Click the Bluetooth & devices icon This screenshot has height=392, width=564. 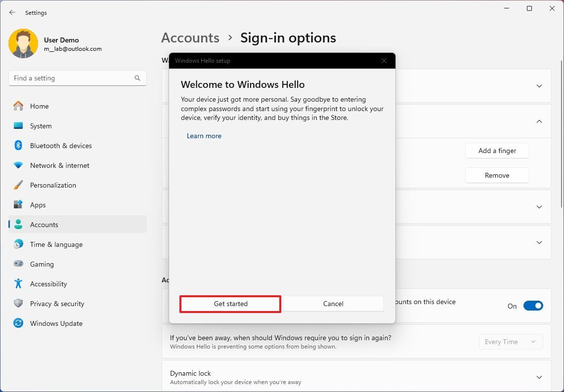[18, 146]
